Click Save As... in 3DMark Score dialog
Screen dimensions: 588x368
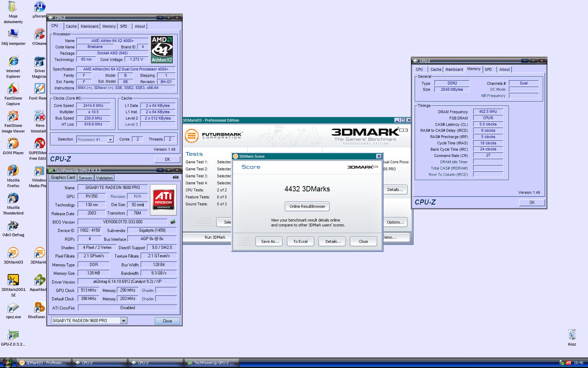(270, 241)
